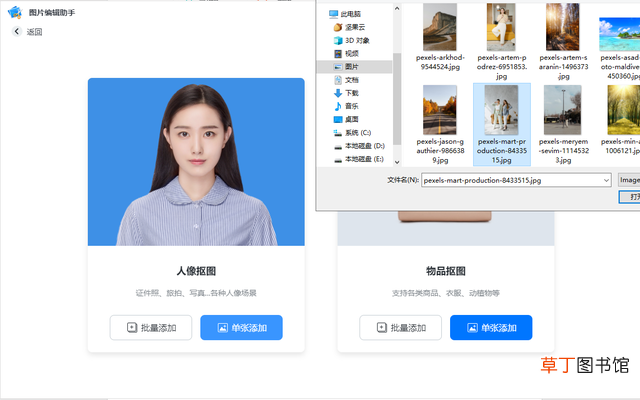The height and width of the screenshot is (400, 640).
Task: Click the 文档 document icon
Action: pos(338,80)
